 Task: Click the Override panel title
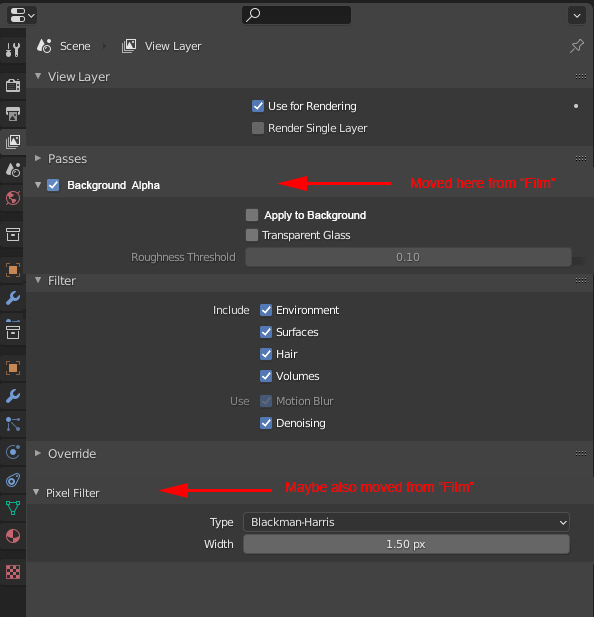[x=72, y=454]
